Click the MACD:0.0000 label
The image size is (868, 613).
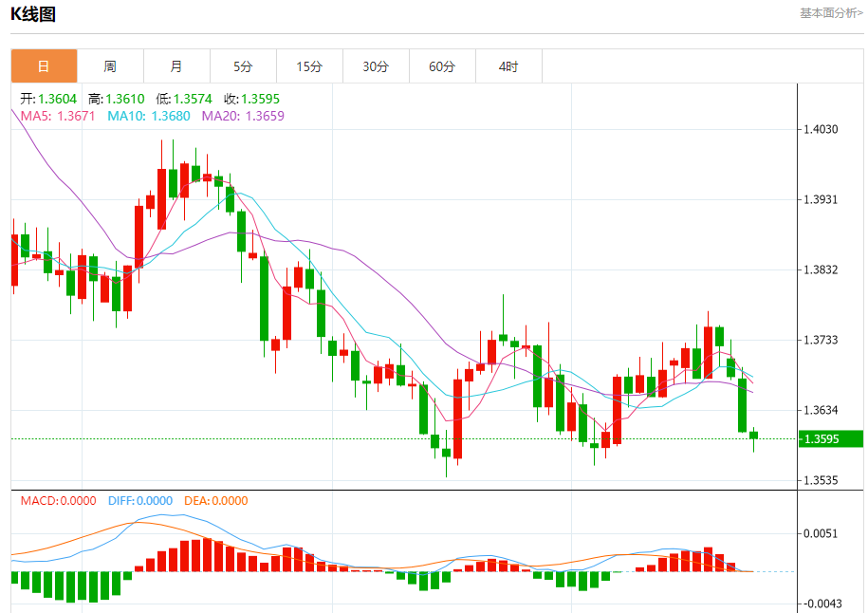[58, 501]
